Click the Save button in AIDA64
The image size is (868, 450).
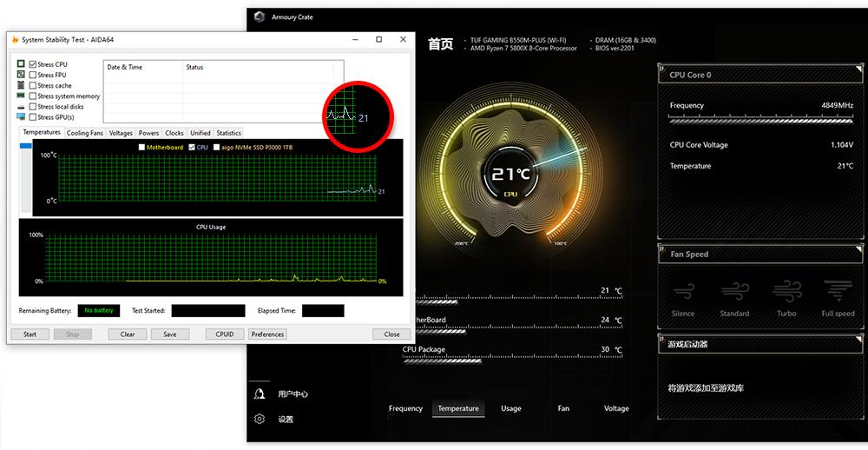tap(170, 334)
